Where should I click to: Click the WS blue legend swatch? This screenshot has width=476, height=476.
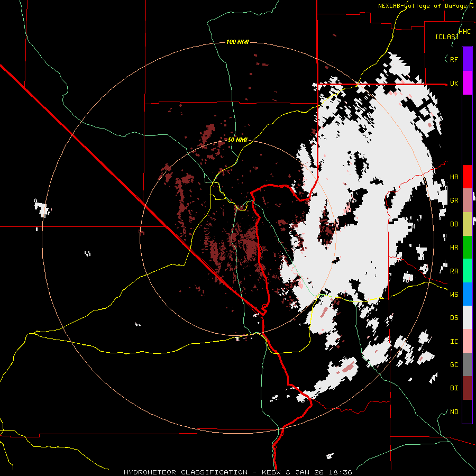pyautogui.click(x=467, y=294)
